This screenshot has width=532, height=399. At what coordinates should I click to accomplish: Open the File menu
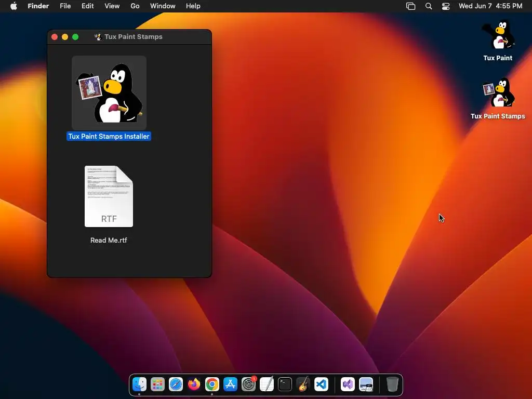[x=65, y=6]
